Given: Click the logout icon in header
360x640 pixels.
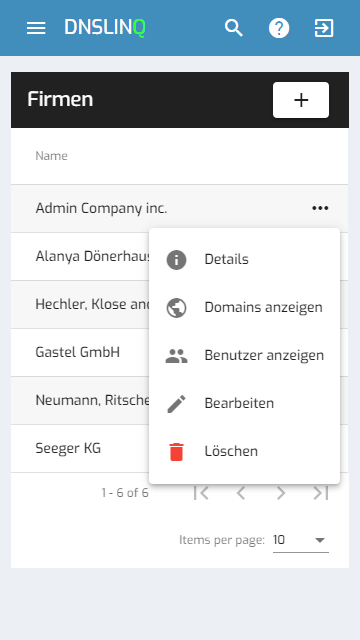Looking at the screenshot, I should click(x=324, y=28).
